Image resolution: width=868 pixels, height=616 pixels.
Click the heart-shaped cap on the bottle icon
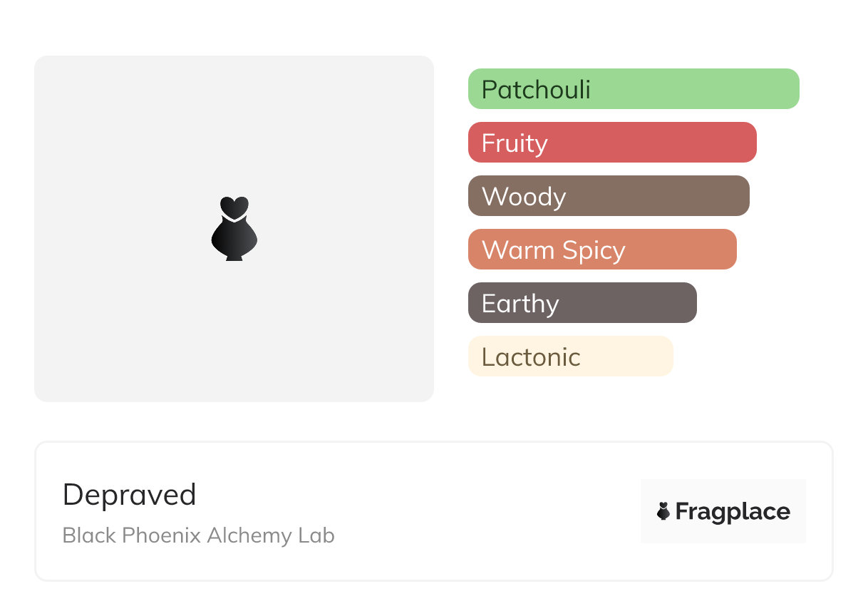234,206
